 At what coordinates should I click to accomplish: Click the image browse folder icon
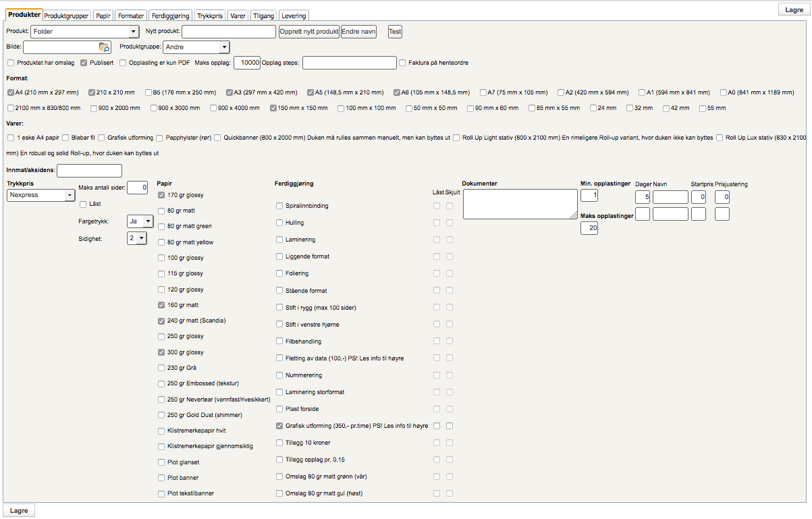pyautogui.click(x=104, y=47)
